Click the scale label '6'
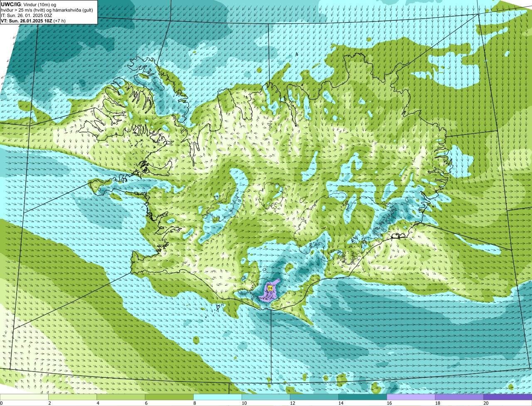 [x=146, y=403]
